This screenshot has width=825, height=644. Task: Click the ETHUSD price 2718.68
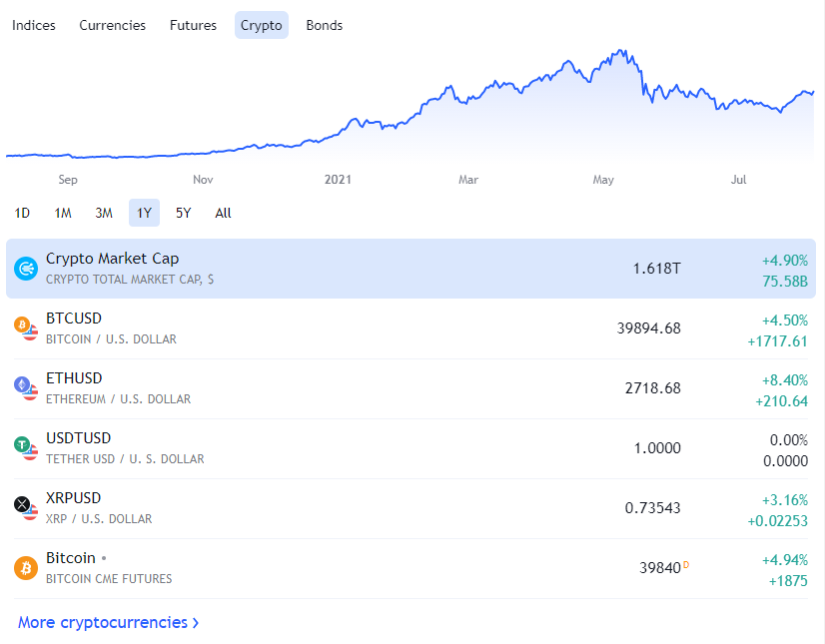tap(653, 388)
